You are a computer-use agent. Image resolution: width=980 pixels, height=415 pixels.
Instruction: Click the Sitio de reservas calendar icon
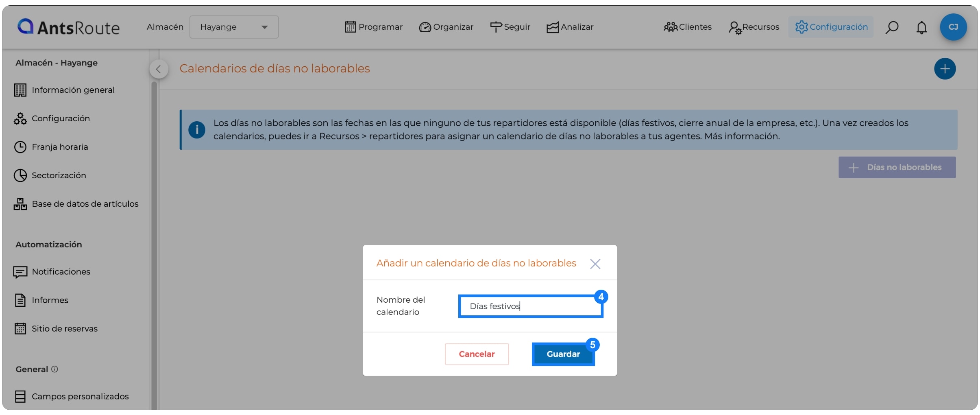20,329
